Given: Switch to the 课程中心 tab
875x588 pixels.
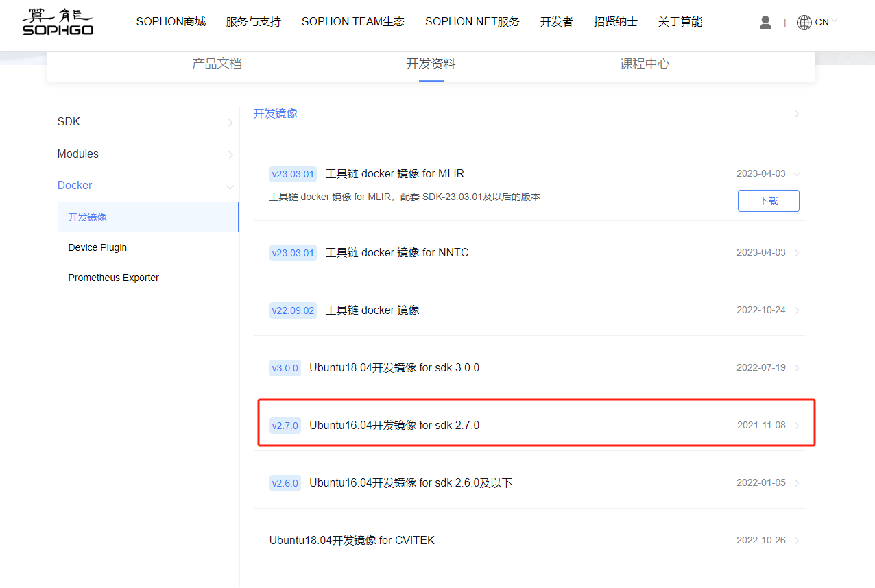Looking at the screenshot, I should pyautogui.click(x=645, y=62).
